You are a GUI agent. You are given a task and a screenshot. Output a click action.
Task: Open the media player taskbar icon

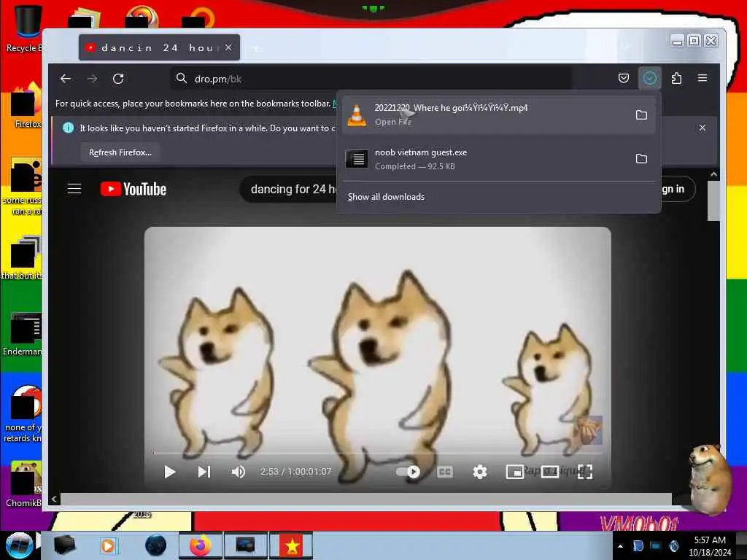point(108,545)
